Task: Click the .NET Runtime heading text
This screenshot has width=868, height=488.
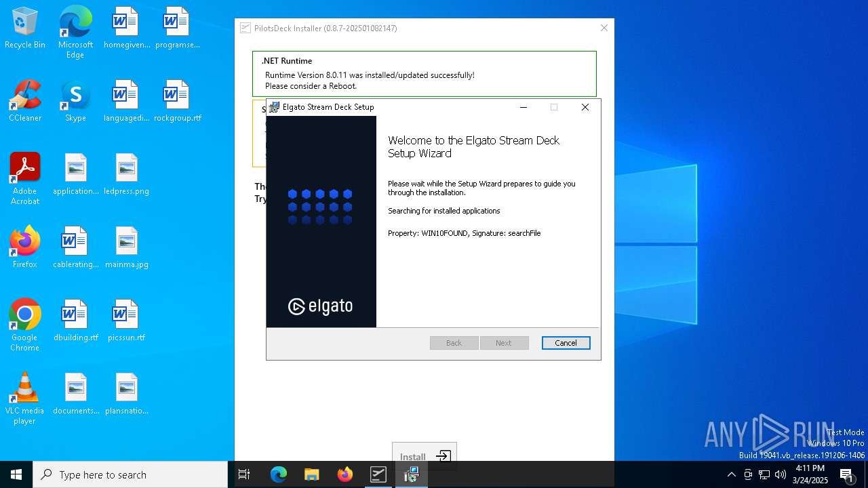Action: point(287,61)
